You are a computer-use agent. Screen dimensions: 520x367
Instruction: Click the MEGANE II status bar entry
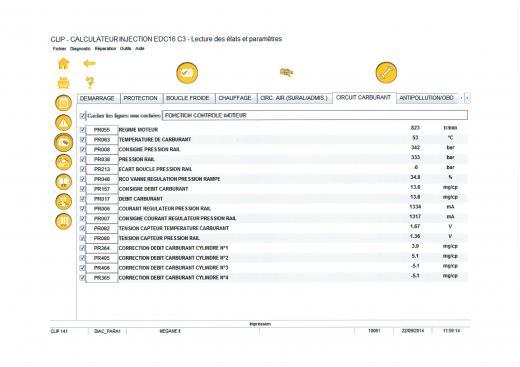click(170, 331)
